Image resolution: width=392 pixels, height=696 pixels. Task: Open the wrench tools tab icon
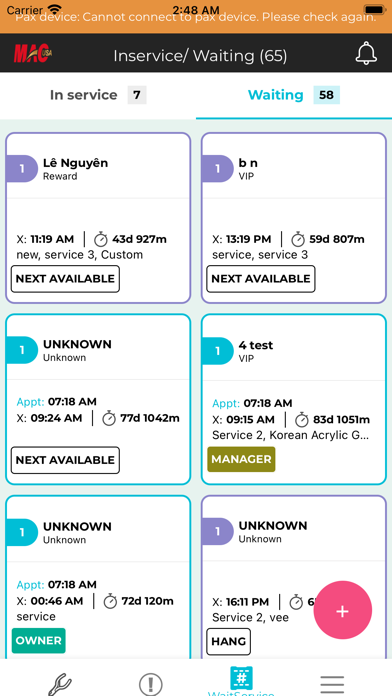60,685
